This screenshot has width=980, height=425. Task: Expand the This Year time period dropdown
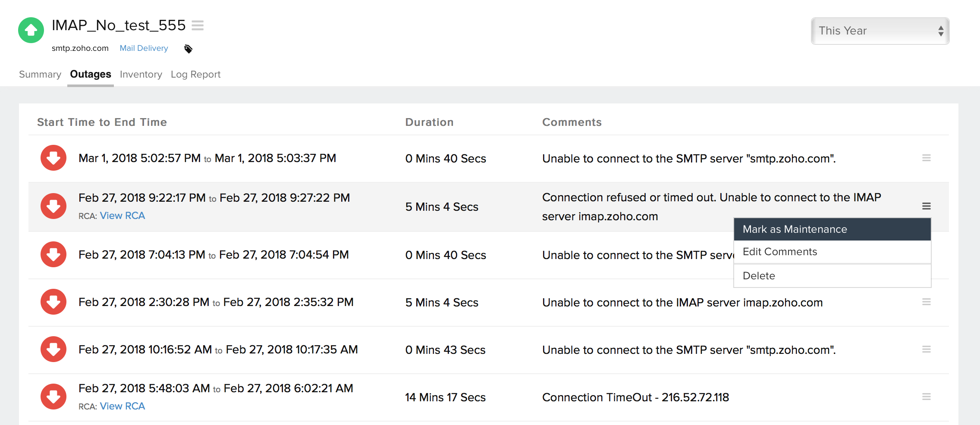[x=880, y=31]
